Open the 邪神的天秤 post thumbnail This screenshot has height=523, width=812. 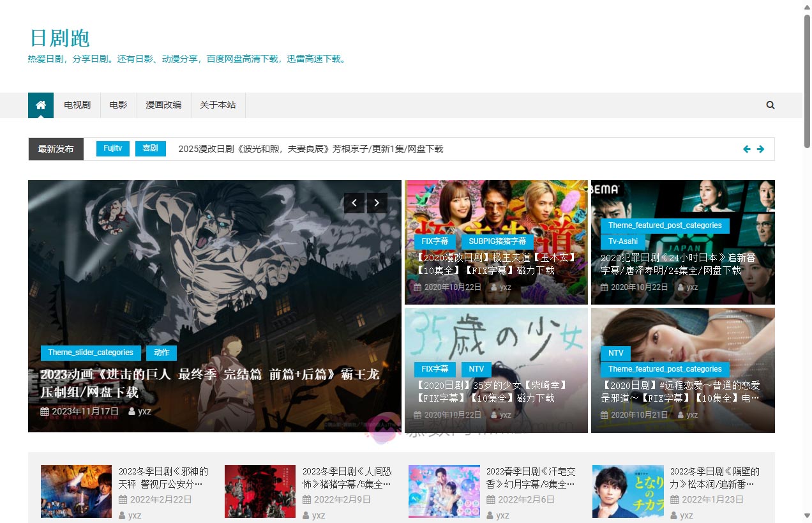click(x=76, y=491)
